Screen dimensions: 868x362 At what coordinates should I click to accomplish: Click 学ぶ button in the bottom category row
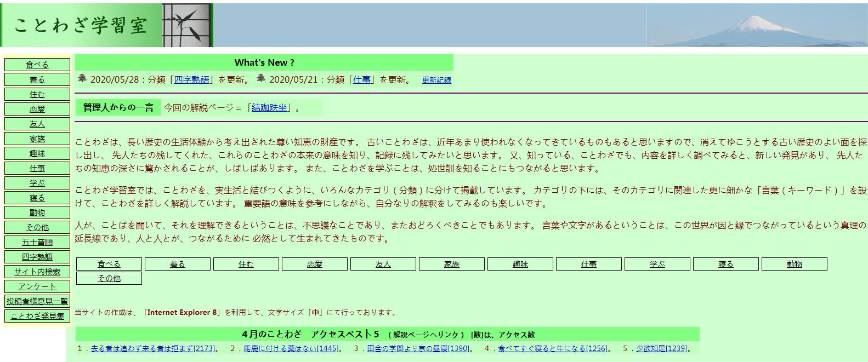657,264
